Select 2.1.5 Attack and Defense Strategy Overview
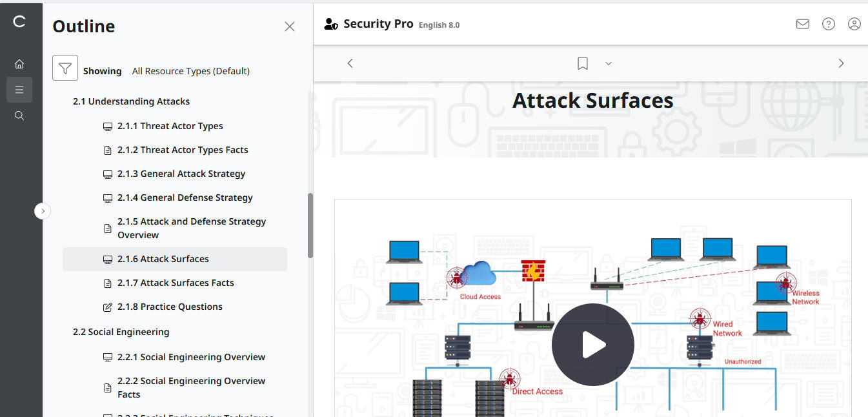This screenshot has width=868, height=417. [191, 228]
